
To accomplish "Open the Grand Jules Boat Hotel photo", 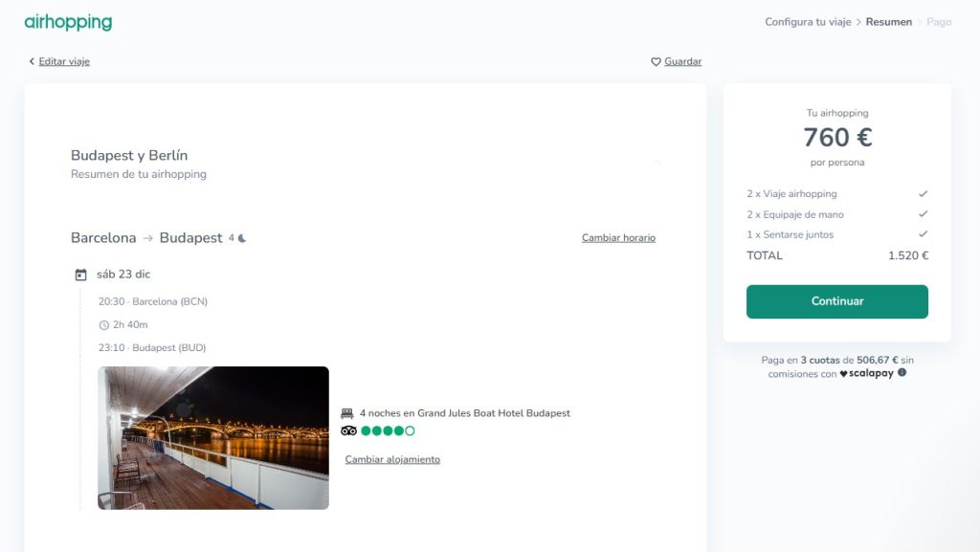I will point(213,437).
